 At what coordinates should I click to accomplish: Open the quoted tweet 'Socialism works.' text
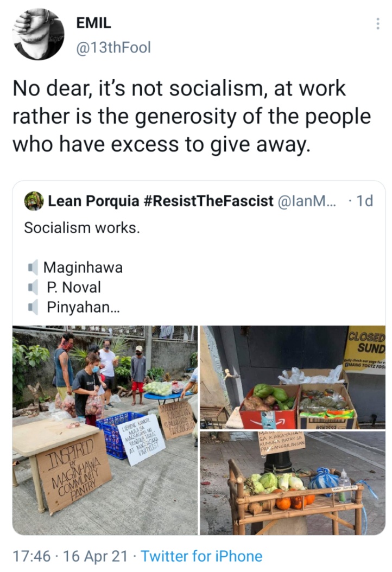pos(82,227)
